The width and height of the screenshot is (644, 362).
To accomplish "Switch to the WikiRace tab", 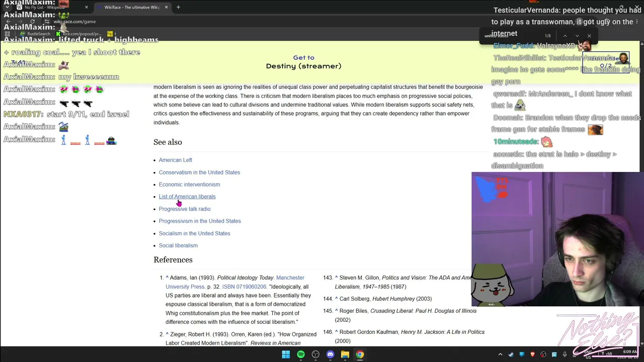I will (x=132, y=7).
